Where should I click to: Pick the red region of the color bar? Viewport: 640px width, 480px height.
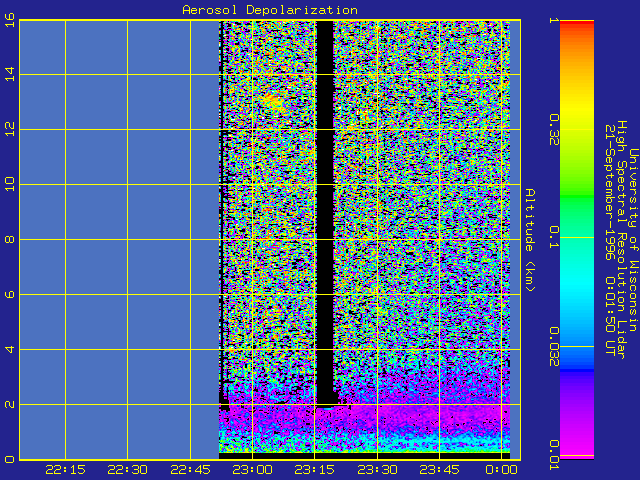coord(577,24)
